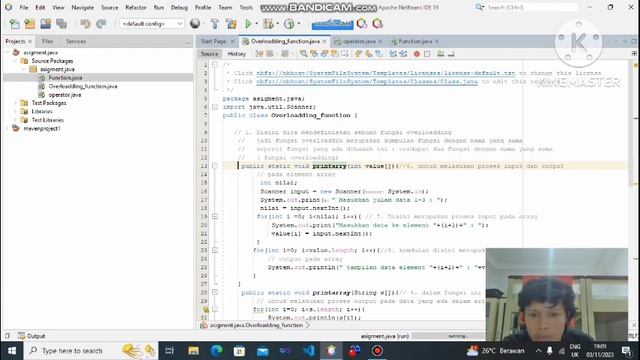Open the Output window button
Viewport: 640px width, 360px height.
tap(31, 336)
